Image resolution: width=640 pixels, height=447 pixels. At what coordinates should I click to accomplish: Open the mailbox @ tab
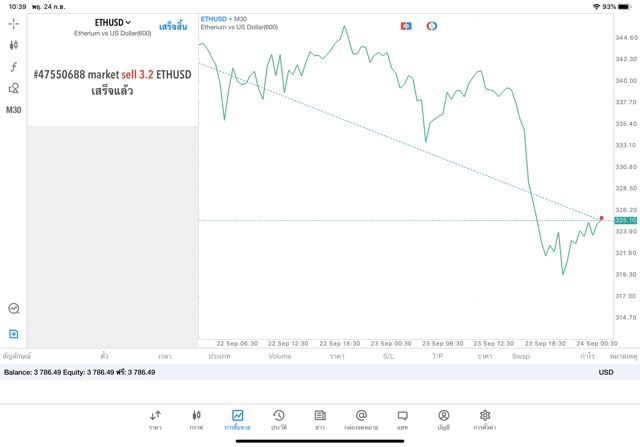[x=361, y=419]
